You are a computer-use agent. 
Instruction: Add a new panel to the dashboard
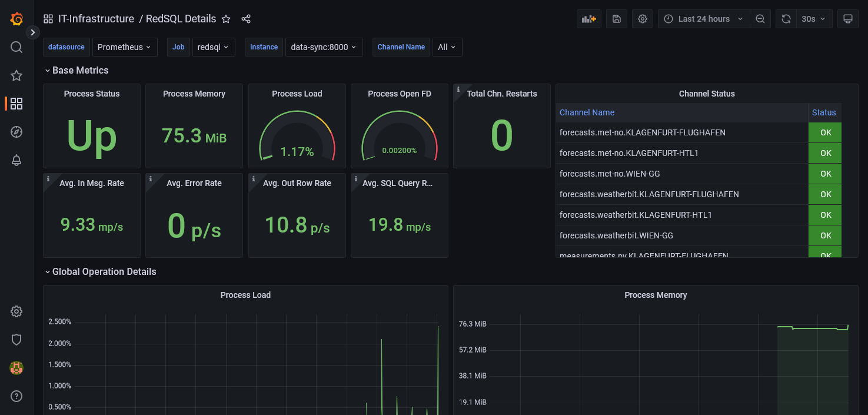[588, 18]
